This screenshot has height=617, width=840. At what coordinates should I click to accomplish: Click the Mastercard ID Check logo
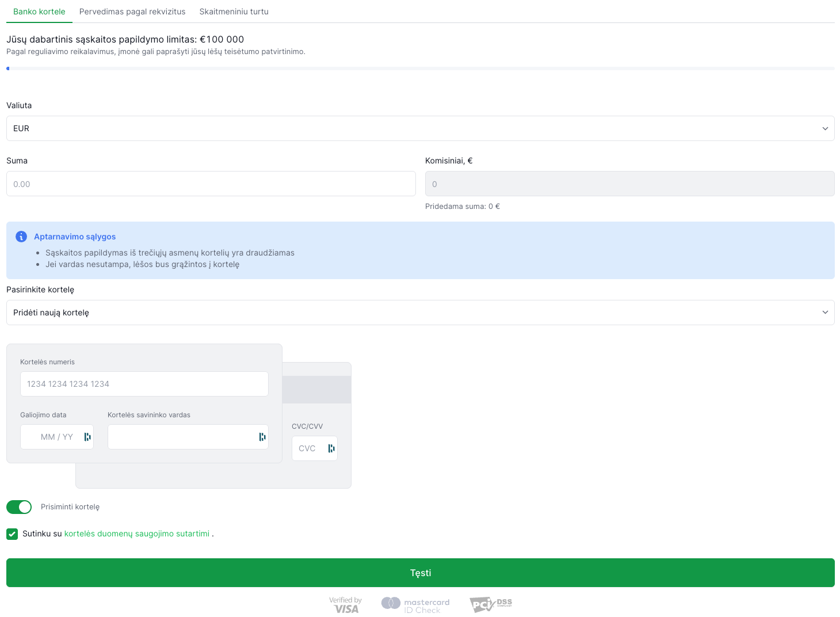tap(415, 604)
